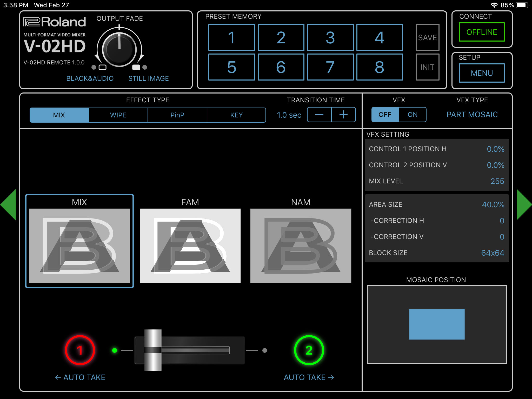532x399 pixels.
Task: Click INIT preset button
Action: click(427, 67)
